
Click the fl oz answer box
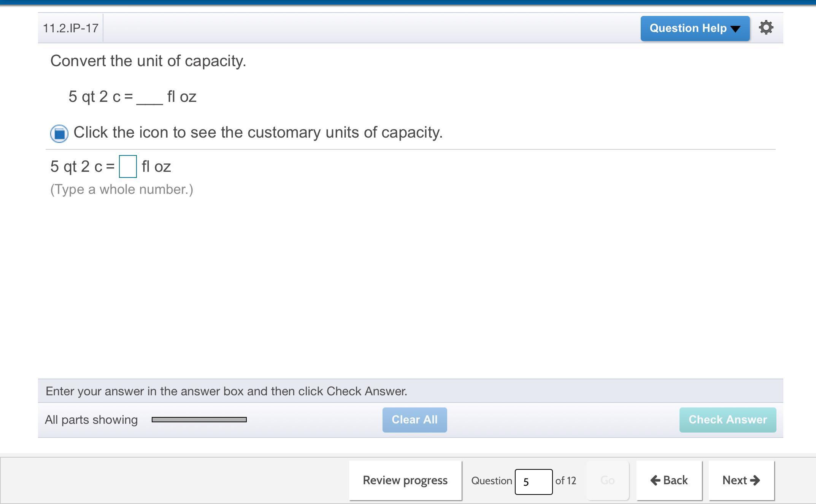pos(128,166)
